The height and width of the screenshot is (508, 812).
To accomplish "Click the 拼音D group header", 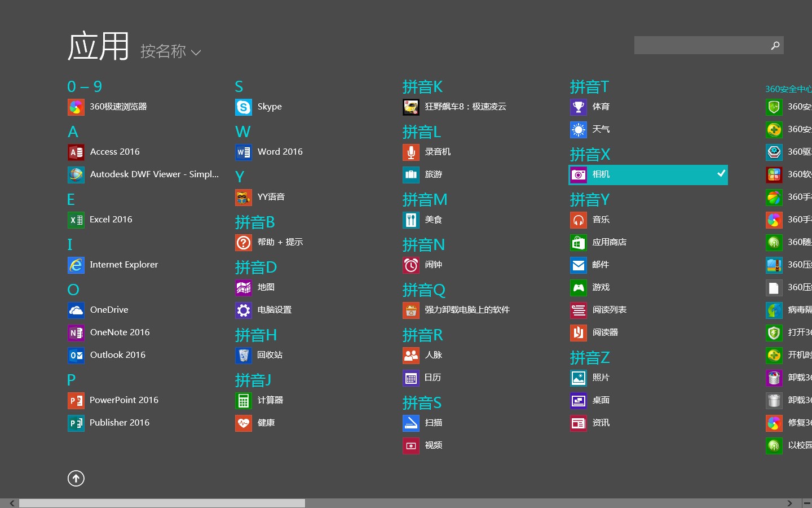I will point(256,268).
